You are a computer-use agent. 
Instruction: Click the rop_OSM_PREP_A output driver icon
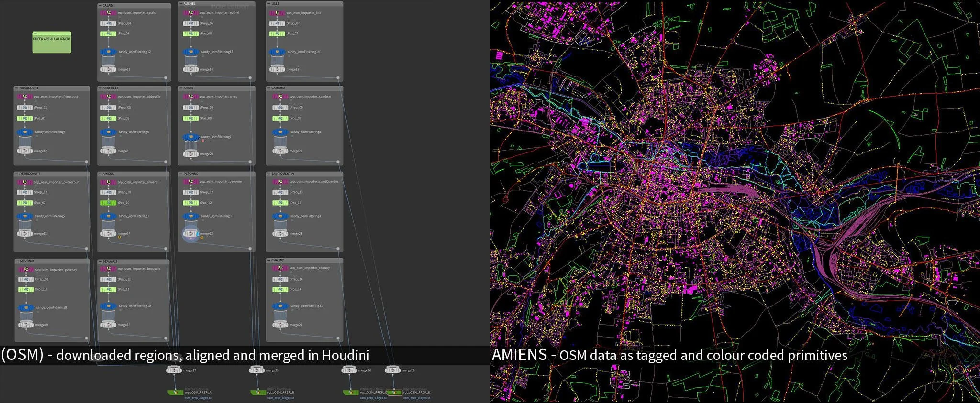[176, 392]
